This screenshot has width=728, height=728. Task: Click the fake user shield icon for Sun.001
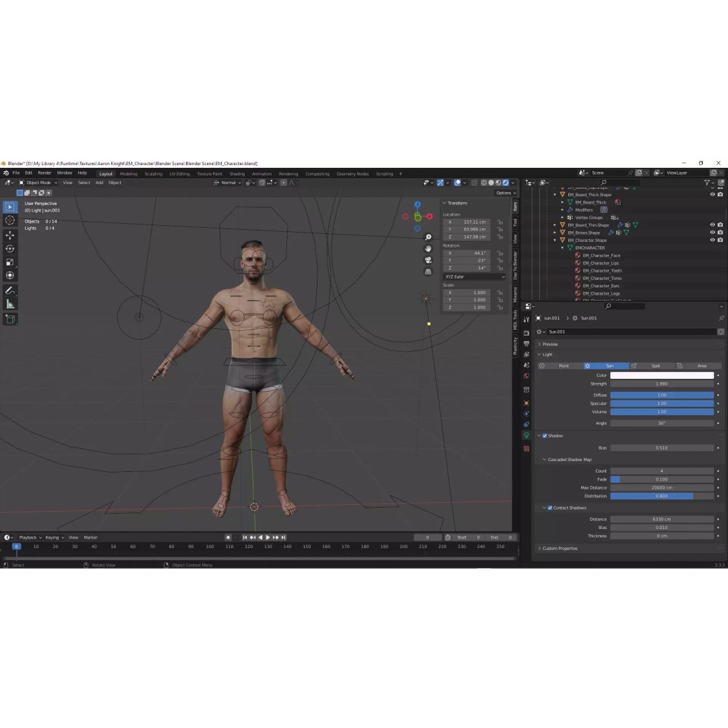tap(721, 332)
